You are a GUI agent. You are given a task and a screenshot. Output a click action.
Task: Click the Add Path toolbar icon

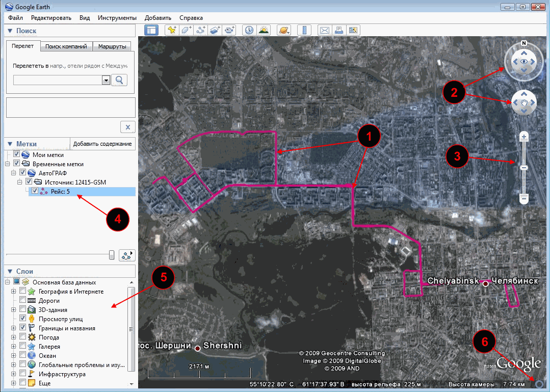(200, 30)
